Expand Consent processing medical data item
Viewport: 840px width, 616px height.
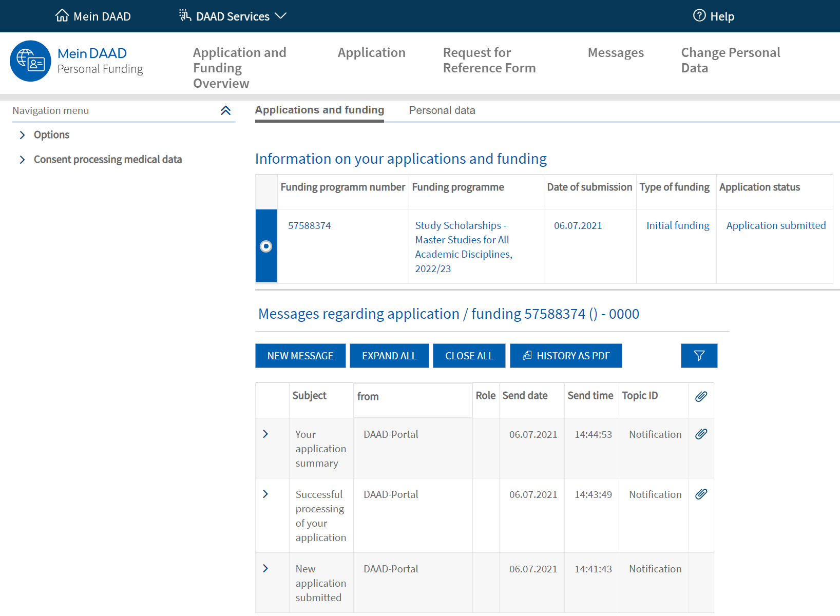[x=22, y=160]
